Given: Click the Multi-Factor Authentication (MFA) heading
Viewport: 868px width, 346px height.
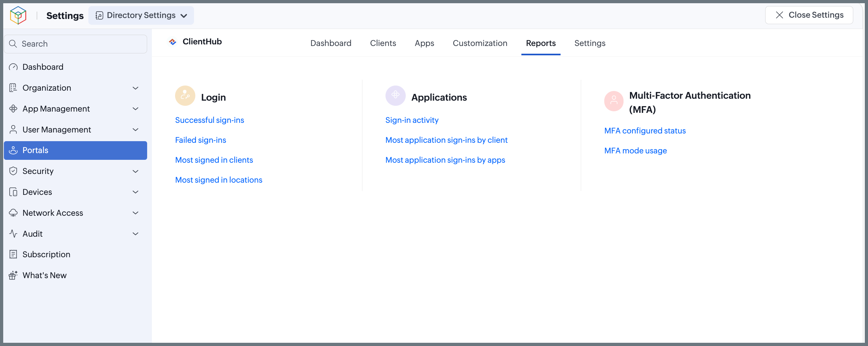Looking at the screenshot, I should [690, 103].
